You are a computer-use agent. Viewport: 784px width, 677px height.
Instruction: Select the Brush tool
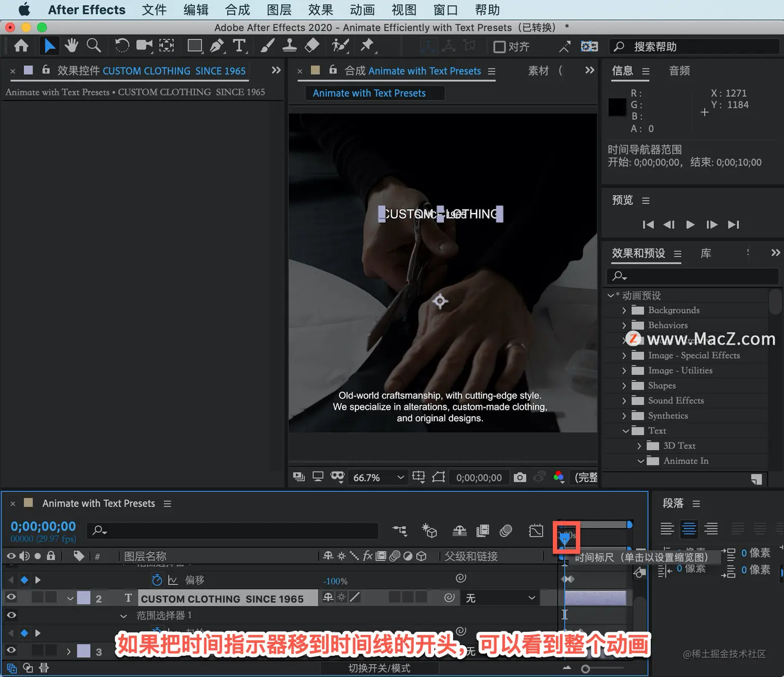(267, 46)
